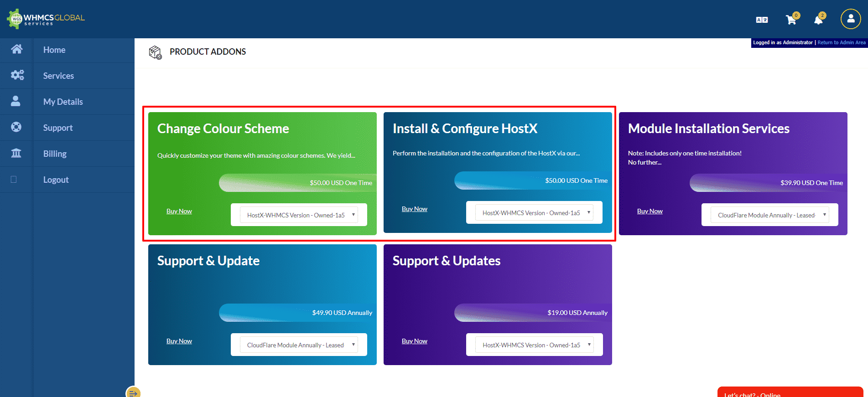The width and height of the screenshot is (868, 397).
Task: Click Buy Now on Support & Update card
Action: pos(179,341)
